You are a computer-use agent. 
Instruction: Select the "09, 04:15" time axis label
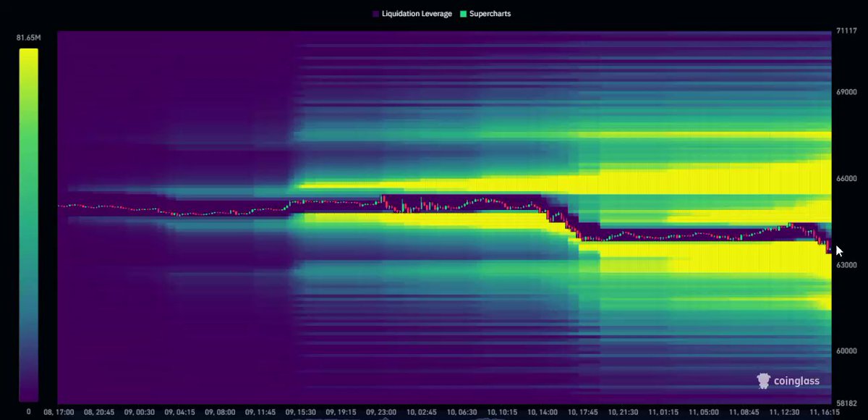pos(180,411)
